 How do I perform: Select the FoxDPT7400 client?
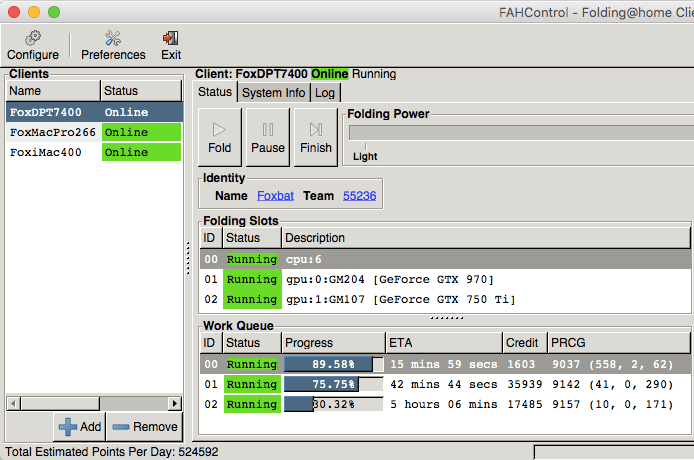94,112
